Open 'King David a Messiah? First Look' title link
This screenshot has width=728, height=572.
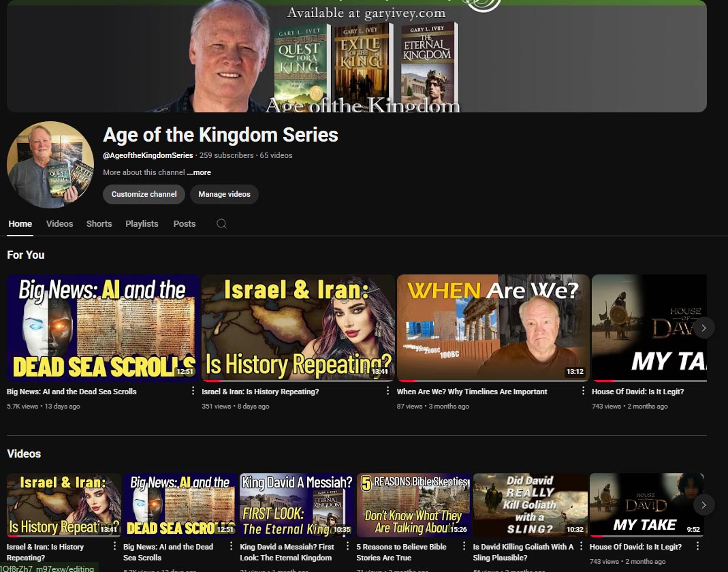(x=287, y=552)
